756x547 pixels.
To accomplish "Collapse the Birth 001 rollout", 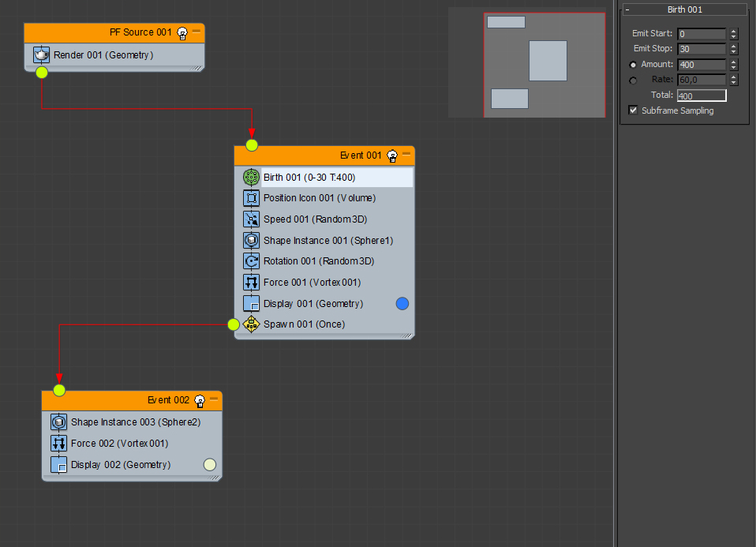I will point(627,9).
